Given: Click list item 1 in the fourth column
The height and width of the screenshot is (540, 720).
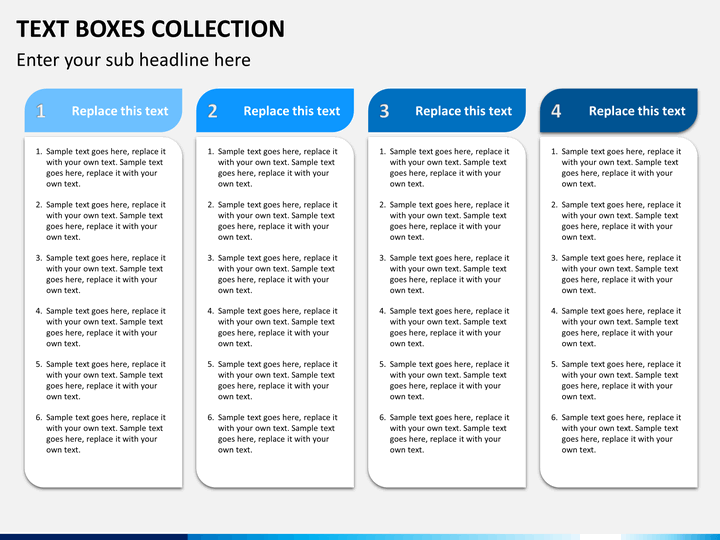Looking at the screenshot, I should 616,168.
